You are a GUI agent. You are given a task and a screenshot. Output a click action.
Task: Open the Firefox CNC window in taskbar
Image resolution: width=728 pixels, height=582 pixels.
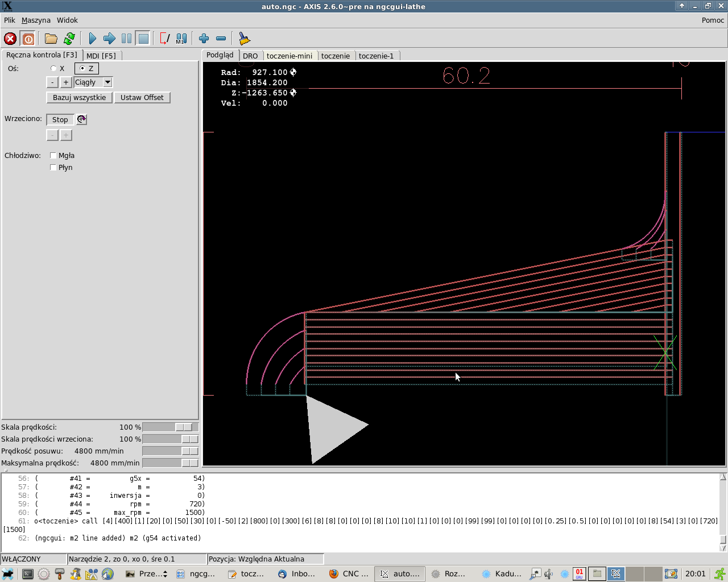tap(350, 574)
